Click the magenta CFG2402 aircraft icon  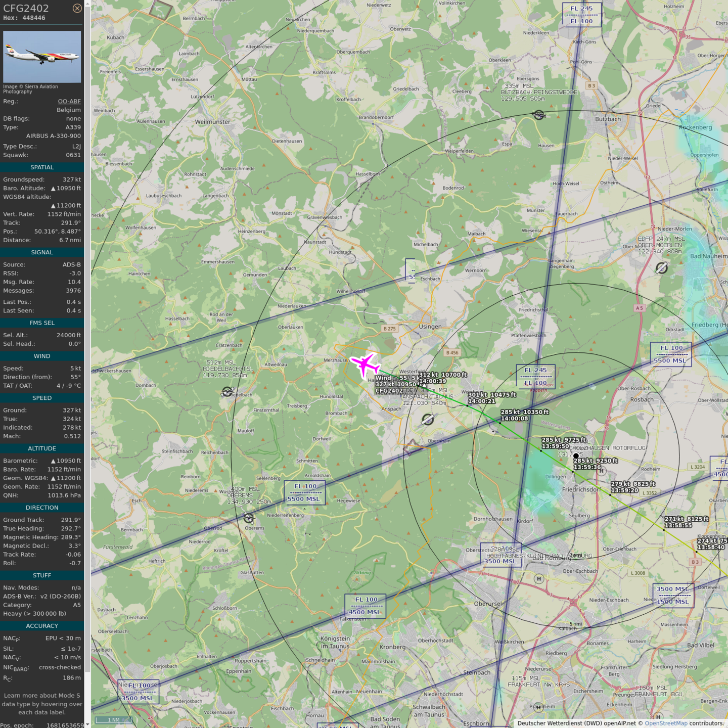coord(365,365)
